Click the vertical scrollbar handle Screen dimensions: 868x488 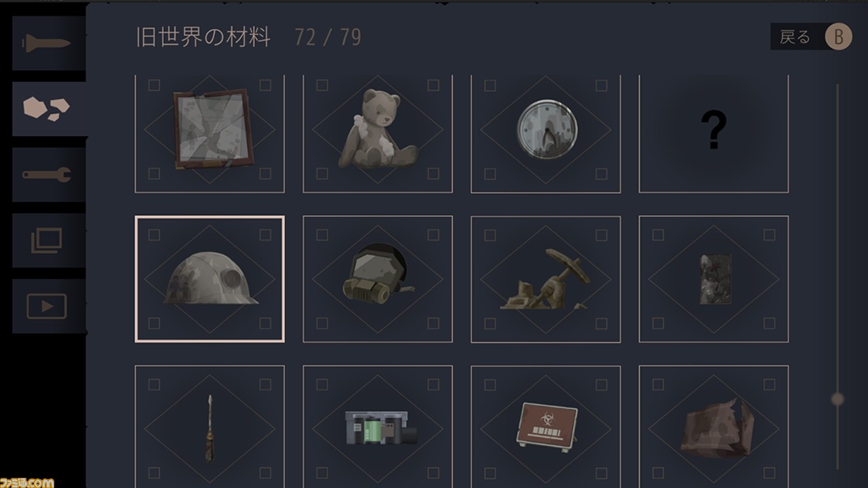837,399
